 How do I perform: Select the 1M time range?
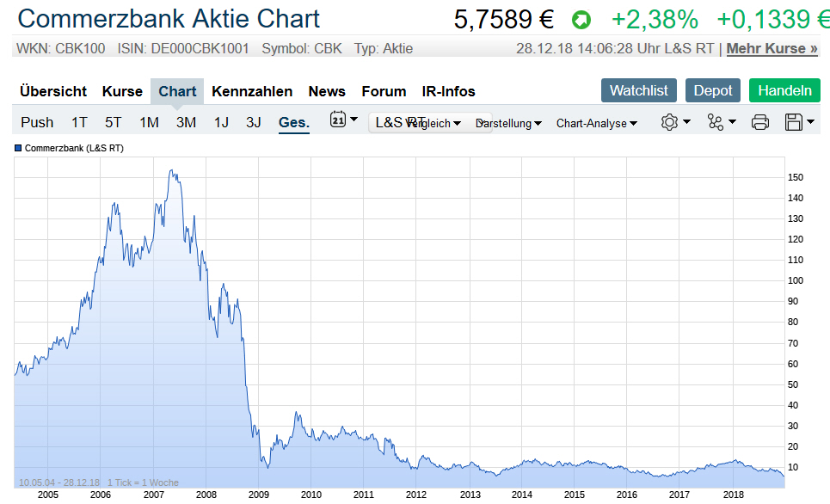[x=149, y=122]
